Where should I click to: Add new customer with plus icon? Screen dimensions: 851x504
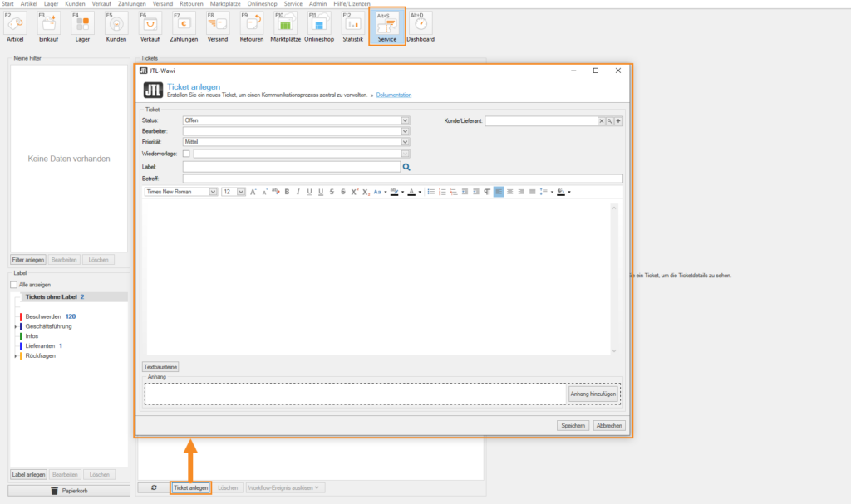pyautogui.click(x=618, y=120)
